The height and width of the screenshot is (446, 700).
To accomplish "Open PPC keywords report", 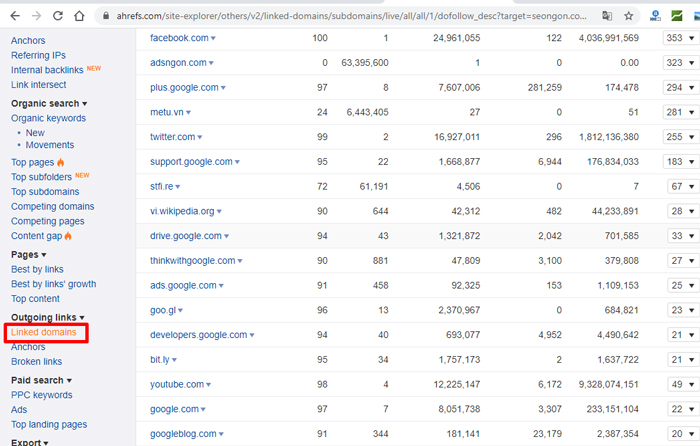I will [x=42, y=395].
